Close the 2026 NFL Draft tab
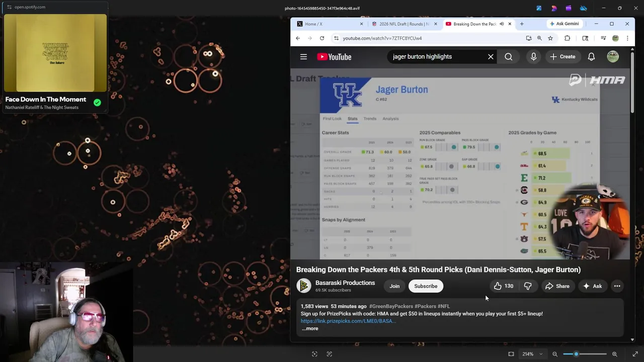 (435, 24)
